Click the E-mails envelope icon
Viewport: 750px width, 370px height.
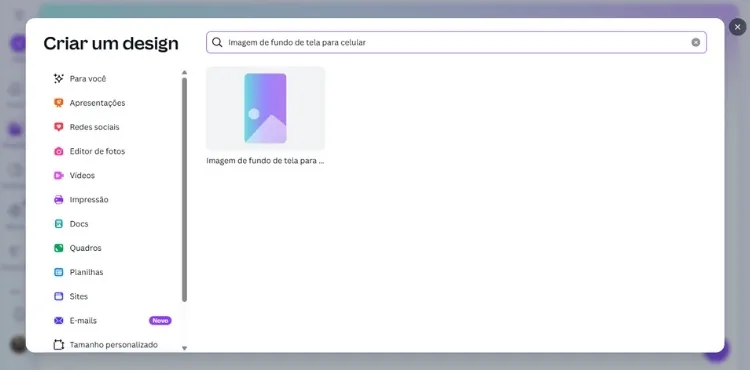(58, 320)
